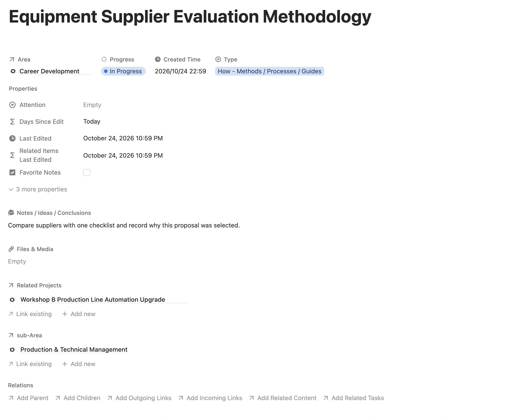
Task: Click Link existing under Related Projects
Action: (30, 314)
